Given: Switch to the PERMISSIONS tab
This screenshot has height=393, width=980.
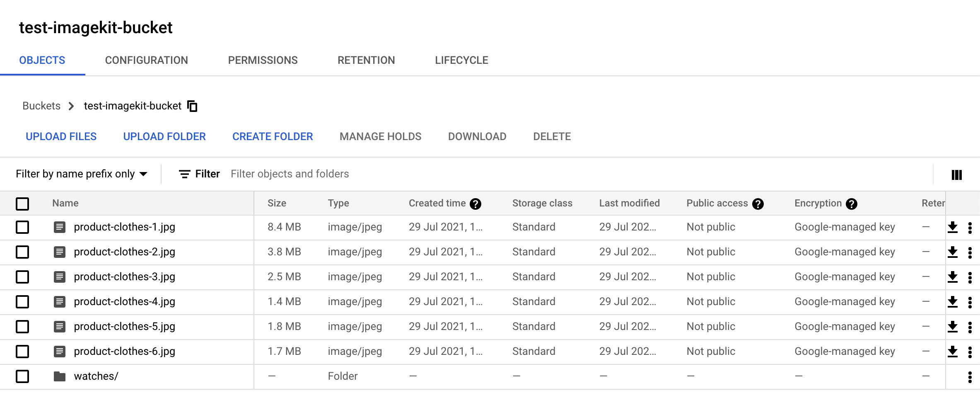Looking at the screenshot, I should (x=263, y=61).
